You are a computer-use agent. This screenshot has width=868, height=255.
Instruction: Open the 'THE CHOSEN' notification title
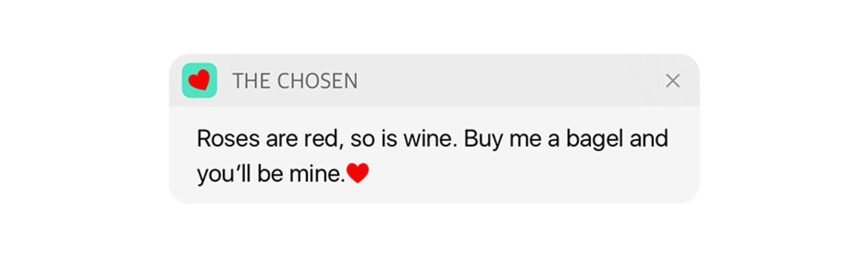295,81
